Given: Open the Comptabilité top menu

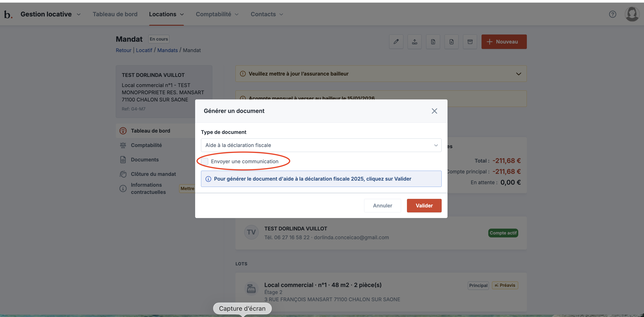Looking at the screenshot, I should pos(217,14).
